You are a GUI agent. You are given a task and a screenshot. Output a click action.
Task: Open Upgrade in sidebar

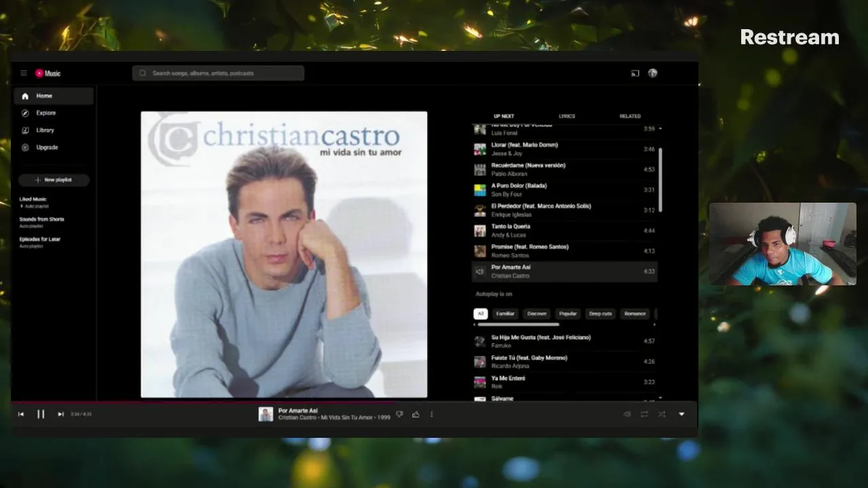pyautogui.click(x=54, y=147)
